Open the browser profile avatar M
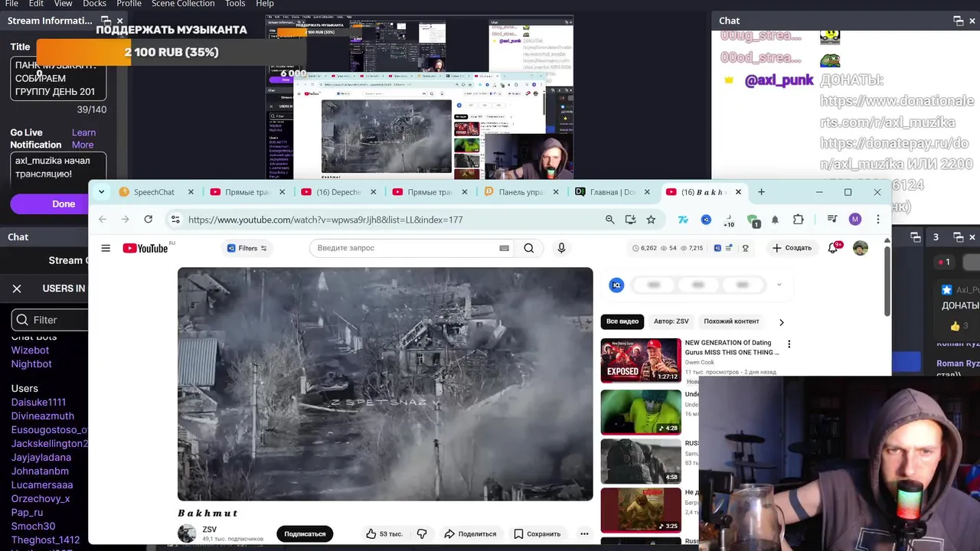Viewport: 980px width, 551px height. click(855, 220)
